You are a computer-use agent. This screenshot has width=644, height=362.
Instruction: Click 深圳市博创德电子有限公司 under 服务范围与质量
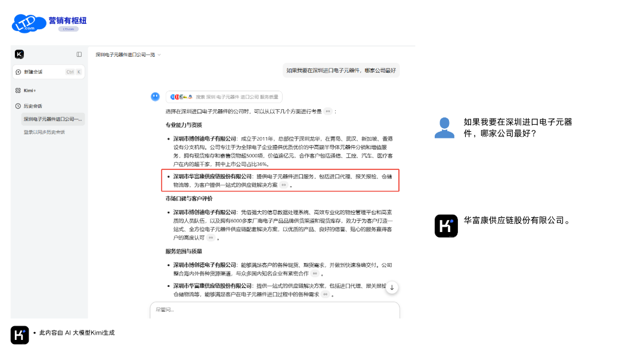(x=205, y=265)
